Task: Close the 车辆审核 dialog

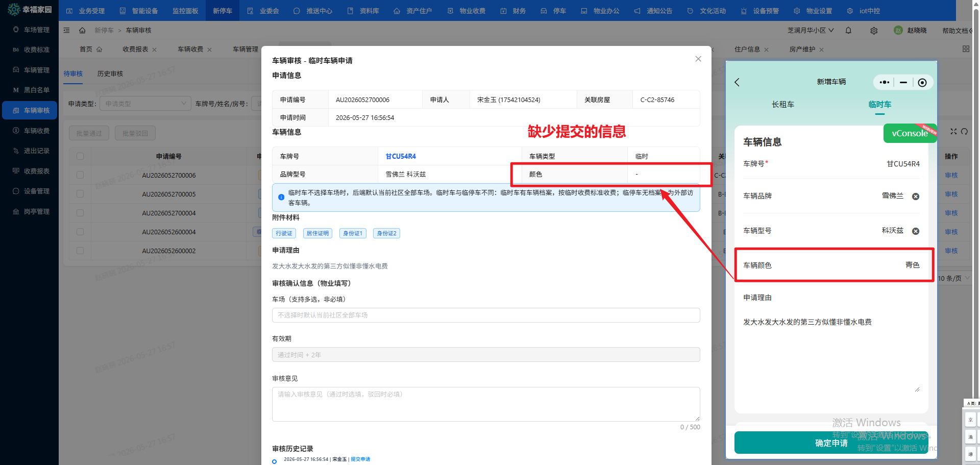Action: click(698, 59)
